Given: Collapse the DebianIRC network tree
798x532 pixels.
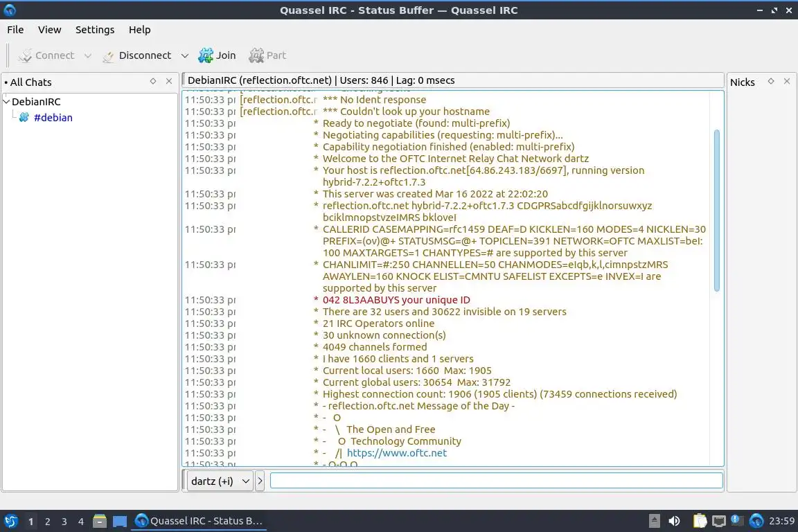Looking at the screenshot, I should click(x=7, y=101).
